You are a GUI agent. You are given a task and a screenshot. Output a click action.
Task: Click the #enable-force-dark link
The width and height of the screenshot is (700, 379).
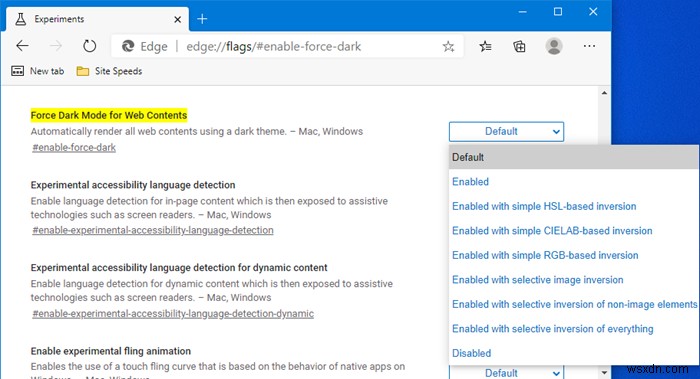pyautogui.click(x=74, y=147)
